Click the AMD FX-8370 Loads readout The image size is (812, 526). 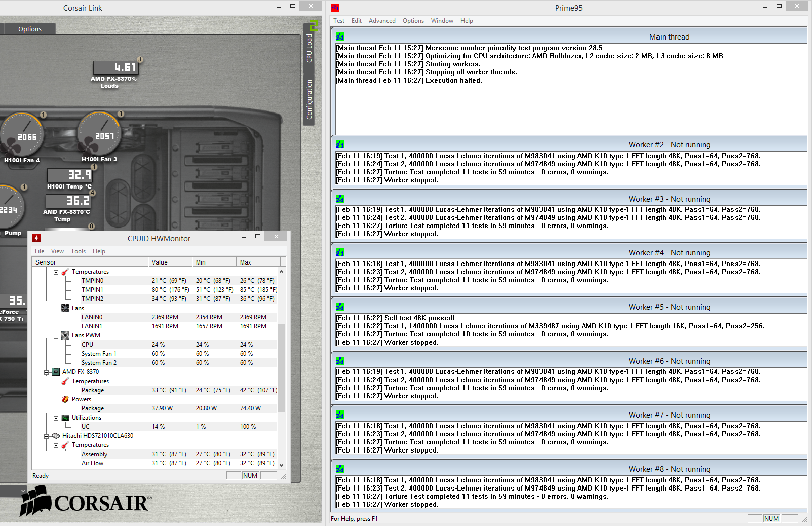(115, 67)
